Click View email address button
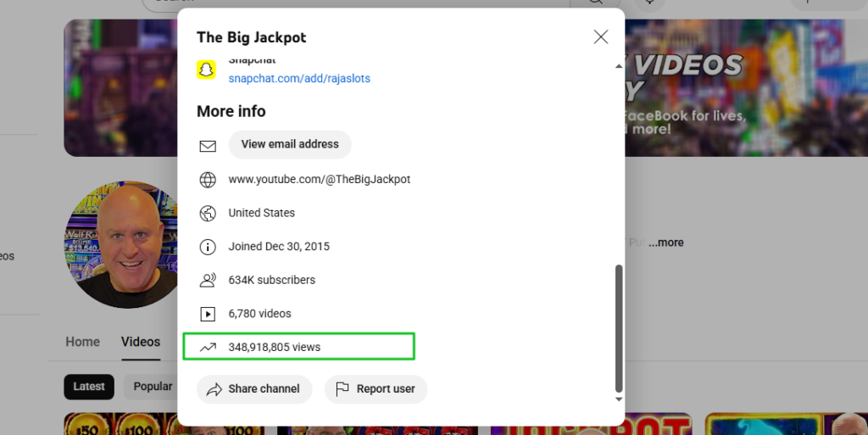The image size is (868, 435). (x=290, y=144)
